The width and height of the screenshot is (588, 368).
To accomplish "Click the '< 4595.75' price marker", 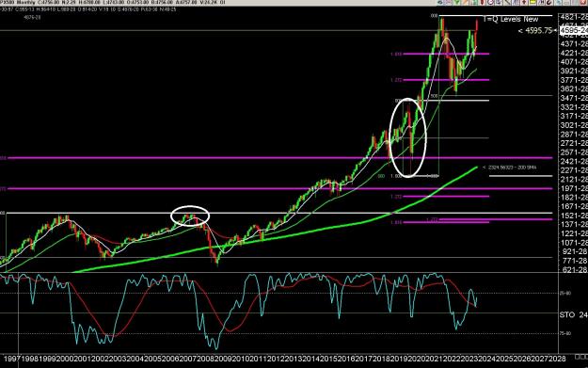I will 534,31.
